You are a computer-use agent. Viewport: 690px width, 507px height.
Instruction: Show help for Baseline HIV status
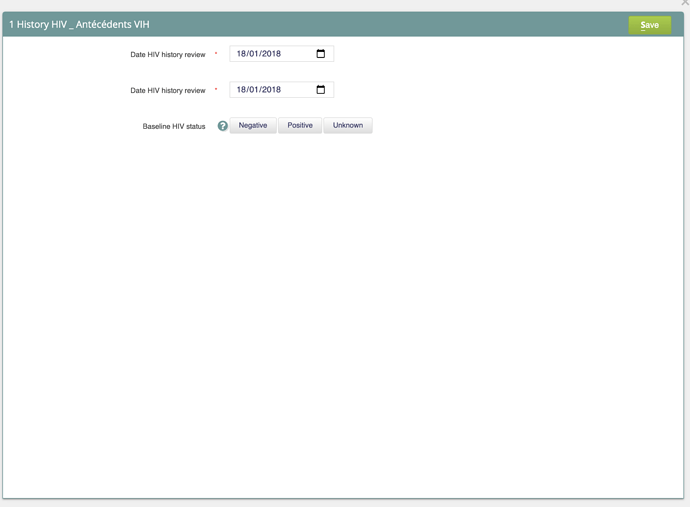(x=223, y=126)
